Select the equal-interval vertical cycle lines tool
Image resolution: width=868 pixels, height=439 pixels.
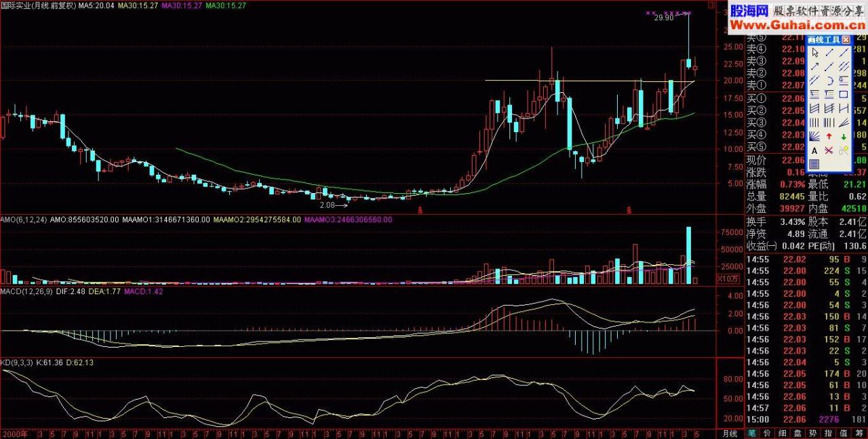(814, 122)
